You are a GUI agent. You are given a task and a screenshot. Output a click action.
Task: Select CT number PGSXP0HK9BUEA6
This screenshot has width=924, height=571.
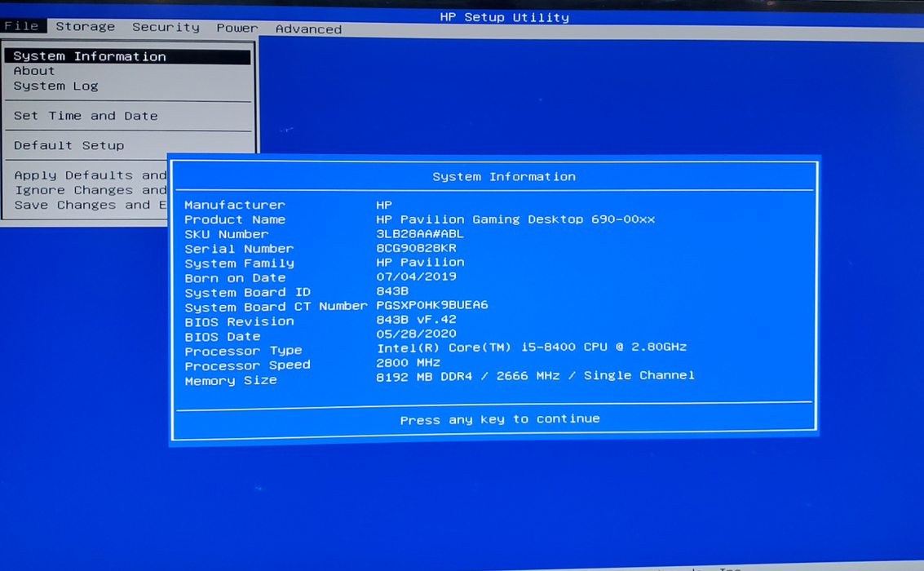point(432,305)
